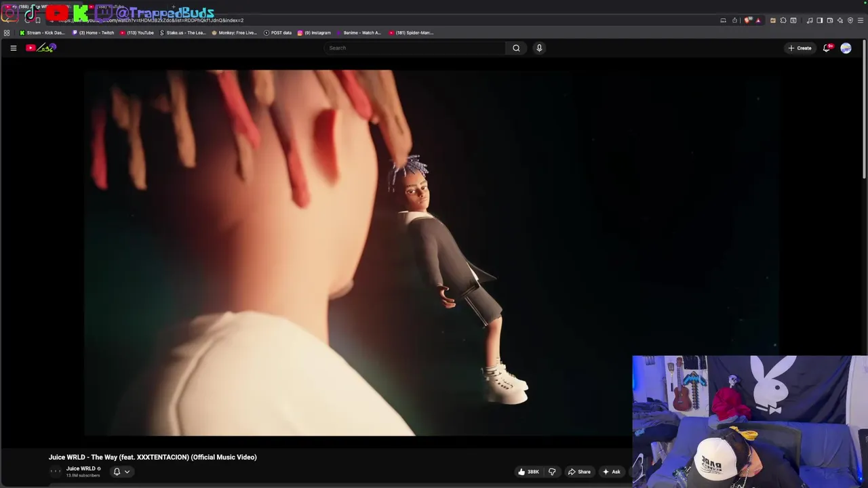The image size is (868, 488).
Task: Click the Brave Rewards triangle icon
Action: (758, 20)
